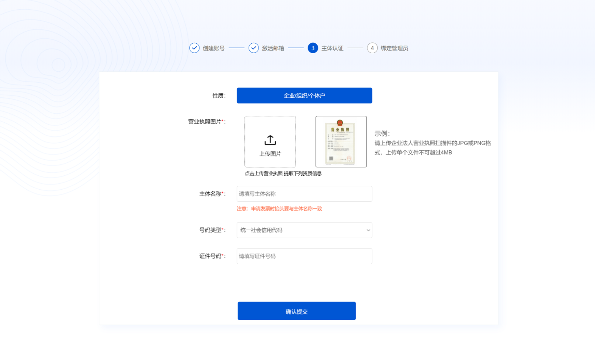Click the step 4 circle icon
Screen dimensions: 595x364
[372, 48]
